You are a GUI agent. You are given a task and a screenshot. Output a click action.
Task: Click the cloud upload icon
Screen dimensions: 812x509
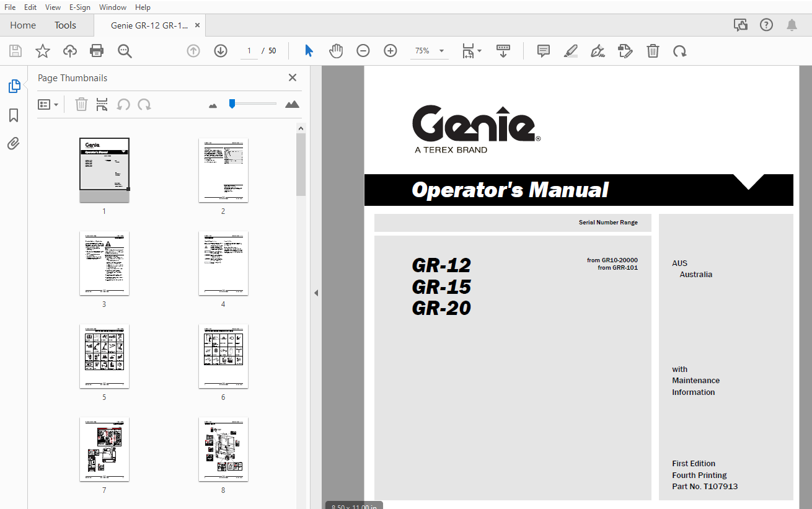pyautogui.click(x=70, y=51)
